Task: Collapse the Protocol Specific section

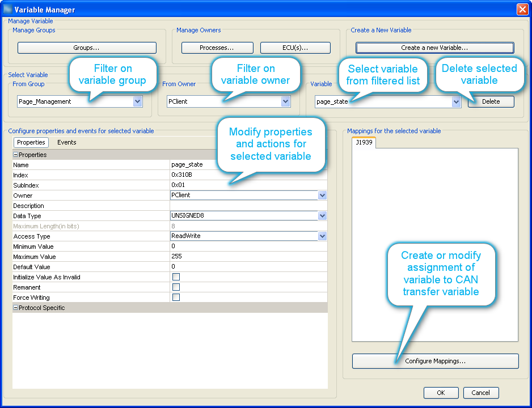Action: coord(15,308)
